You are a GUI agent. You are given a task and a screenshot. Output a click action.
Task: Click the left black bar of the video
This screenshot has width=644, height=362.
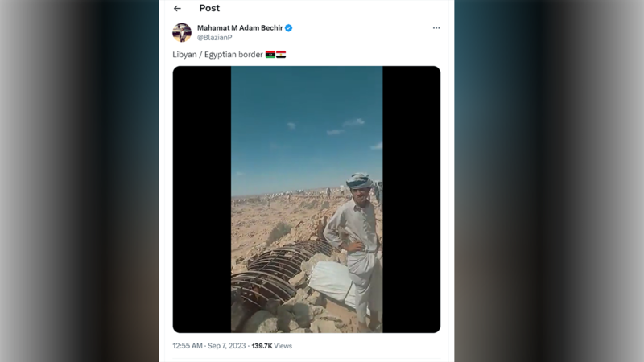point(202,200)
